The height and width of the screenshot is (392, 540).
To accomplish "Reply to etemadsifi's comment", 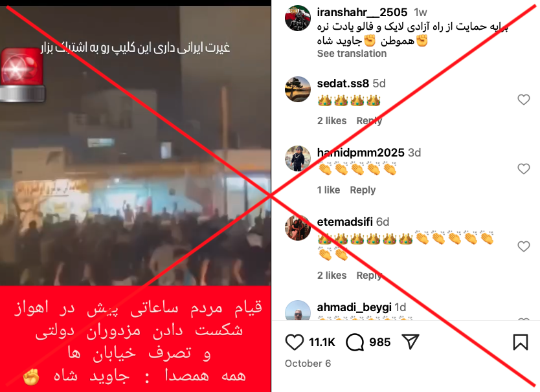I will (369, 276).
